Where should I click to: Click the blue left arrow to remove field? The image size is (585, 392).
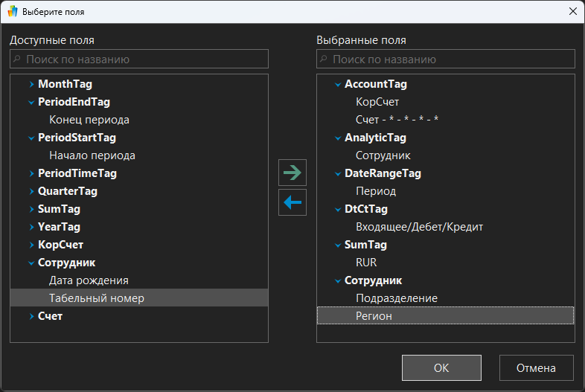pyautogui.click(x=292, y=202)
